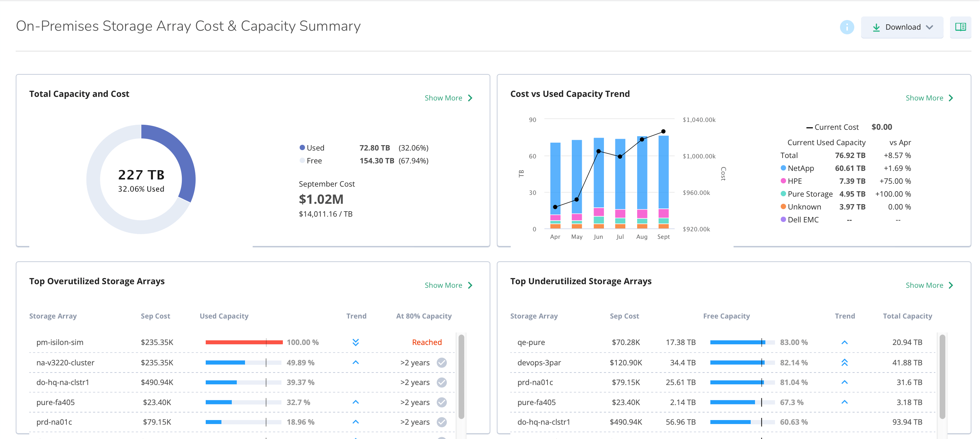Click the up trend arrow for overutilized pure-fa405
Image resolution: width=980 pixels, height=439 pixels.
click(x=355, y=402)
